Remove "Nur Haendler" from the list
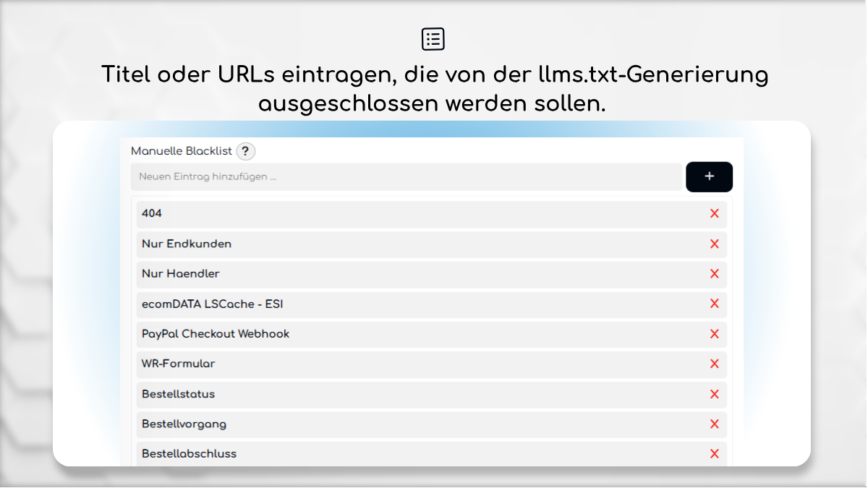The width and height of the screenshot is (868, 488). coord(715,274)
